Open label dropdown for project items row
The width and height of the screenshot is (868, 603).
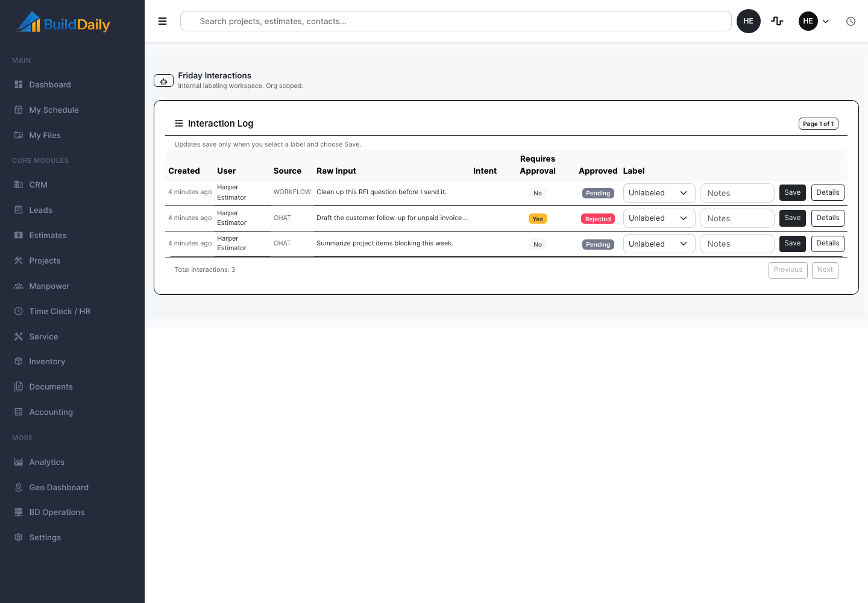pos(659,244)
